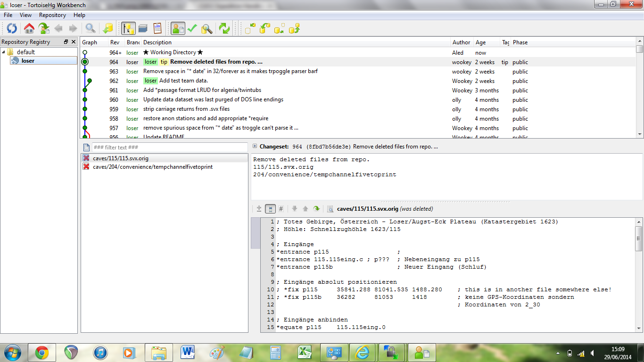Select revision 962 Add test team data
The width and height of the screenshot is (644, 362).
point(183,81)
